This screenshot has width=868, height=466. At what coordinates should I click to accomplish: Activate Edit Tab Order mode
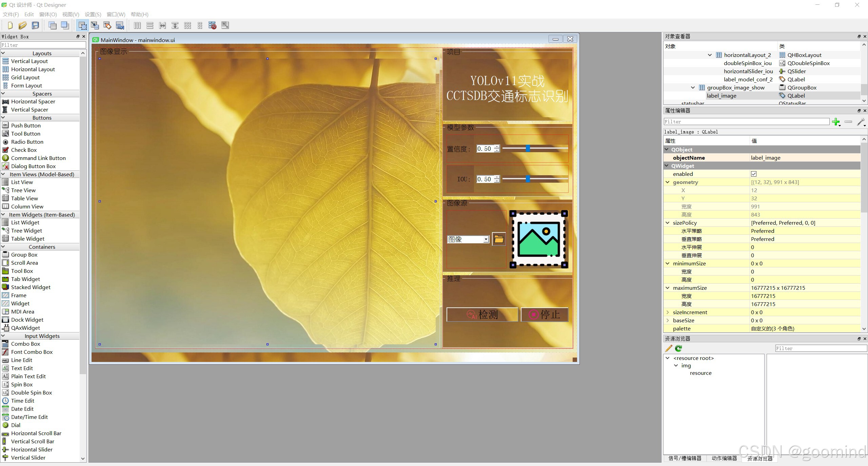pos(120,25)
